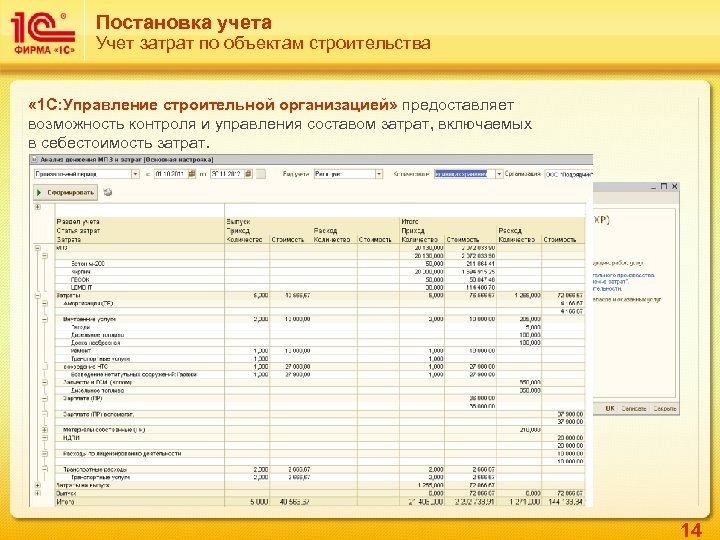Viewport: 720px width, 540px height.
Task: Click Закрыть button in background dialog
Action: point(664,408)
